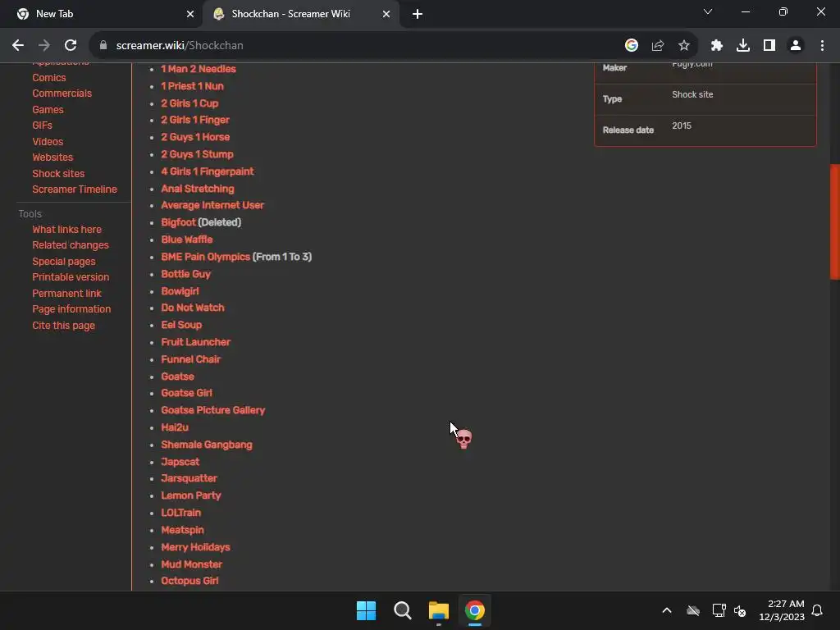Open Windows Start menu
Image resolution: width=840 pixels, height=630 pixels.
pos(367,610)
